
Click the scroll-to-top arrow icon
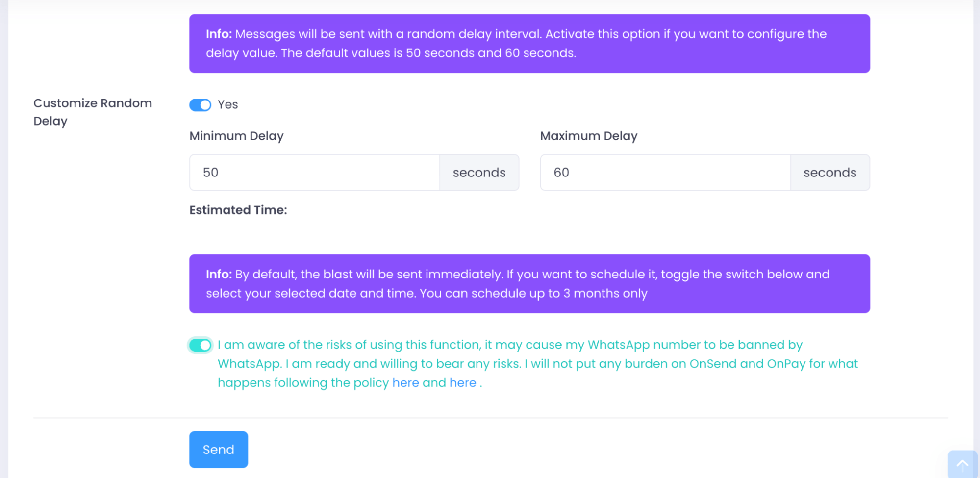pos(962,464)
